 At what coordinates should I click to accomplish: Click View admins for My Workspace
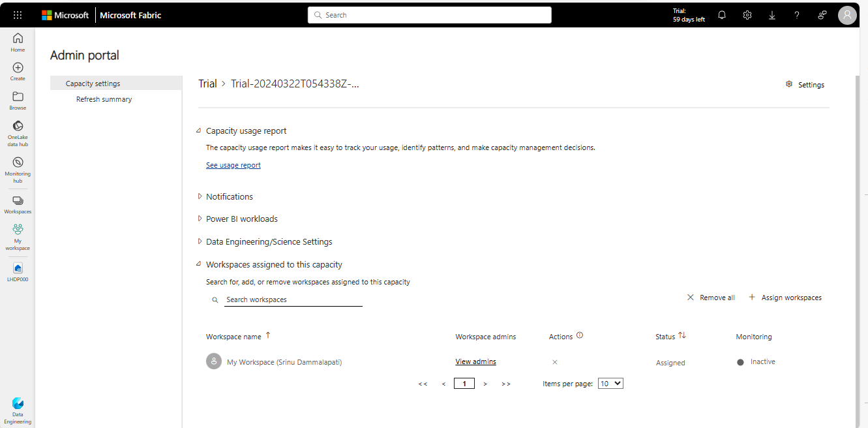click(475, 361)
